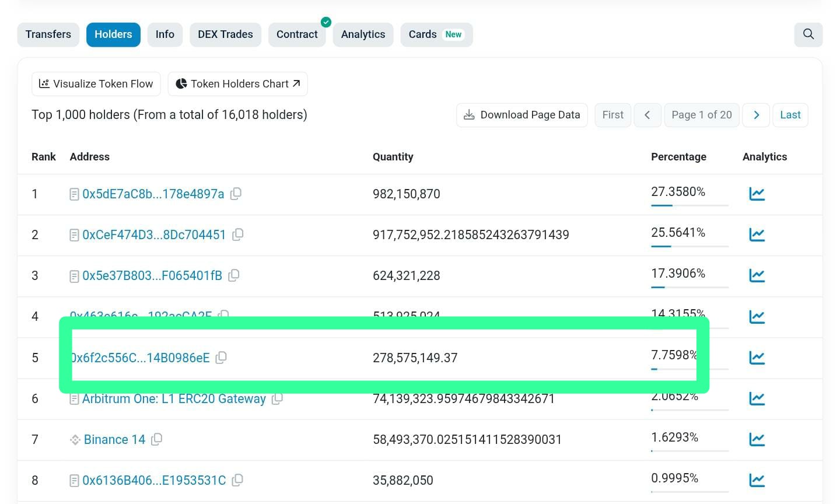This screenshot has height=504, width=840.
Task: Click the search magnifier icon
Action: pyautogui.click(x=808, y=34)
